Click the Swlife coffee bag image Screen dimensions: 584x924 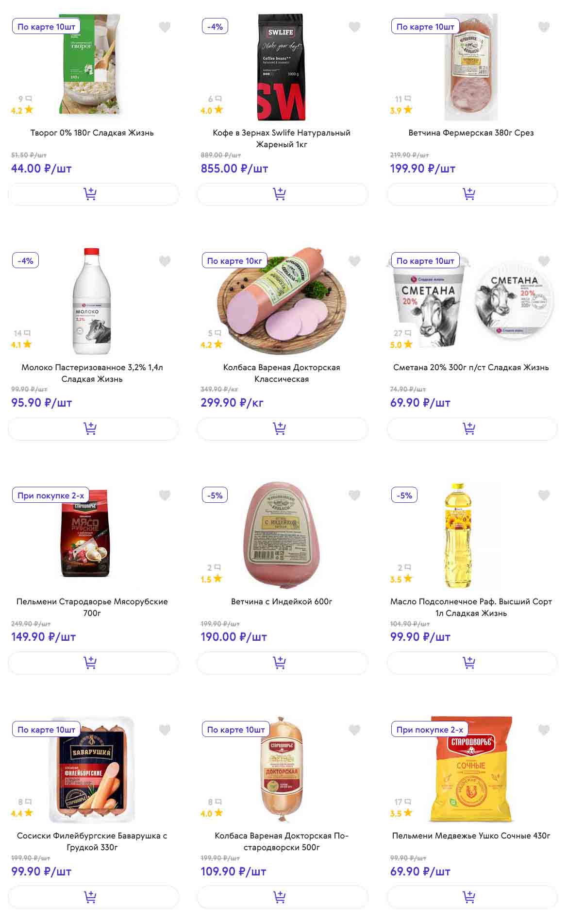coord(281,67)
